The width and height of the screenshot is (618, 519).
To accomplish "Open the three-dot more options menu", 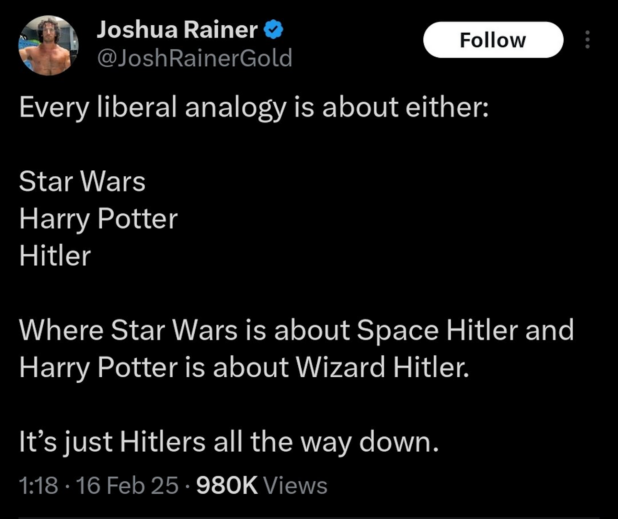I will tap(587, 40).
